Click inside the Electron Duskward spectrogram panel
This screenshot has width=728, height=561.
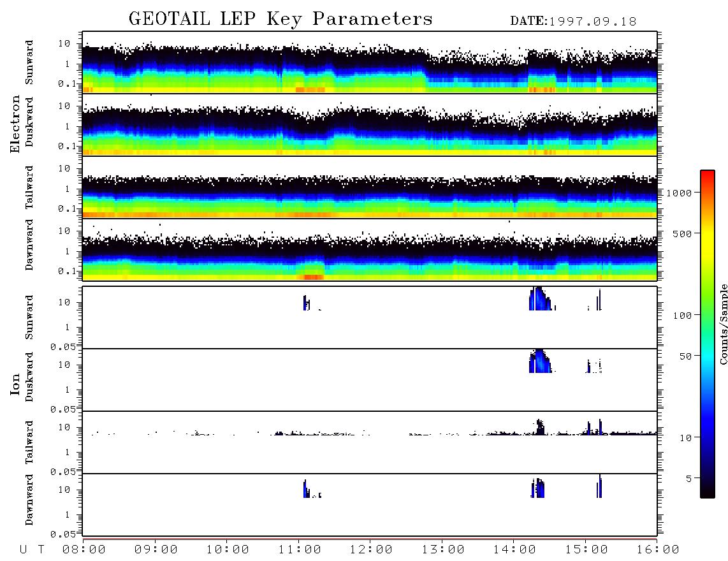coord(370,125)
